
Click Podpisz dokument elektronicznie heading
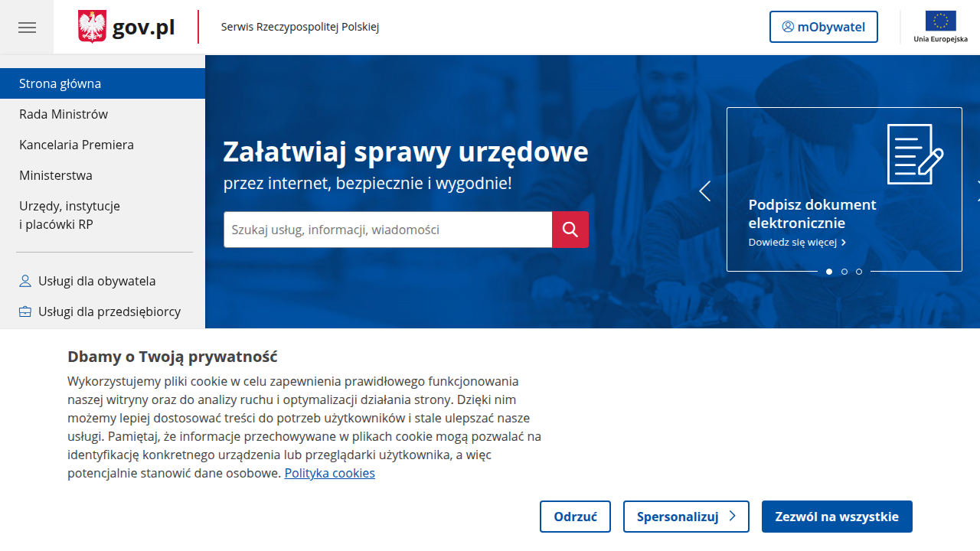point(812,214)
